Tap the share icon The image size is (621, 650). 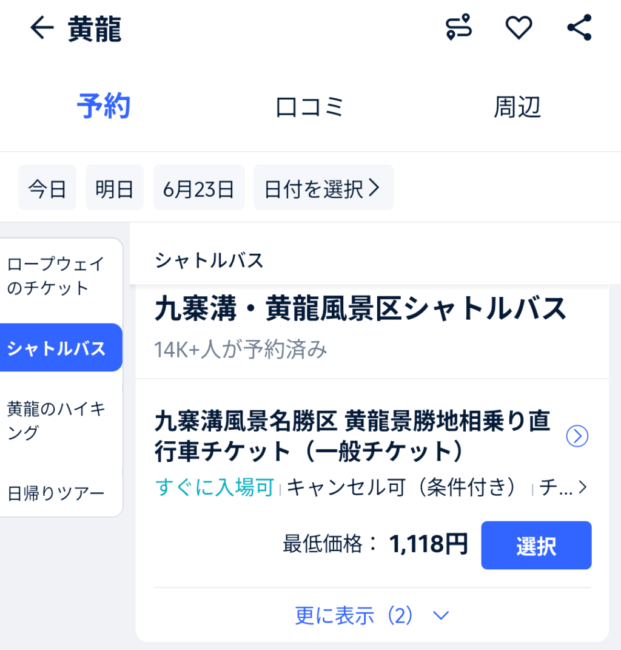coord(579,27)
